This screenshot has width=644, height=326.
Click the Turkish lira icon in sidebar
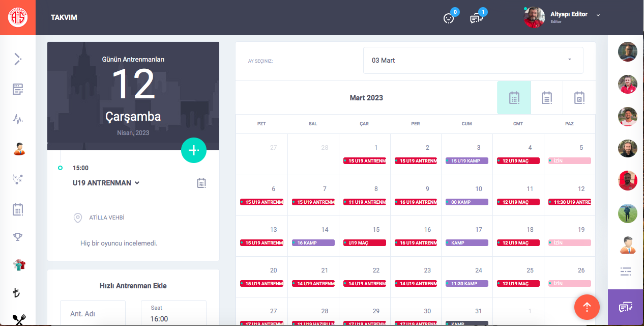click(x=18, y=293)
